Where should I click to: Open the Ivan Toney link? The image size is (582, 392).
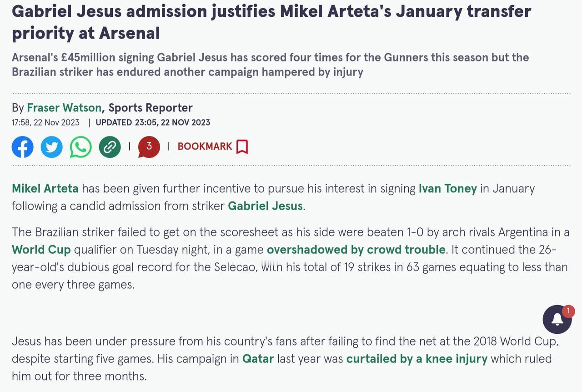pyautogui.click(x=447, y=188)
